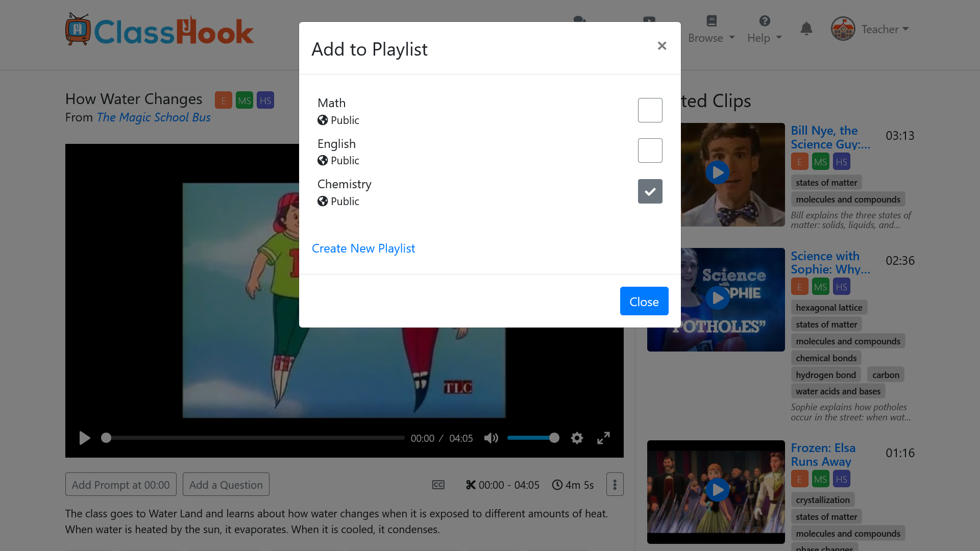Click HS badge under Frozen clip
Screen dimensions: 980x551
pyautogui.click(x=842, y=479)
